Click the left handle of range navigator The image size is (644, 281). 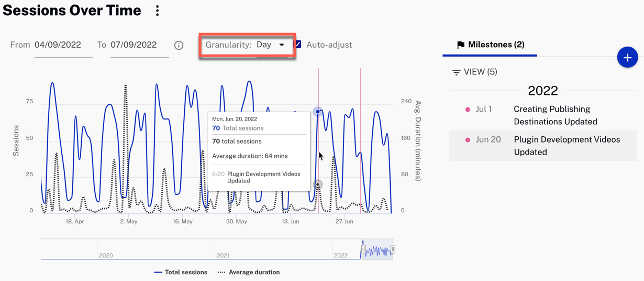(363, 250)
